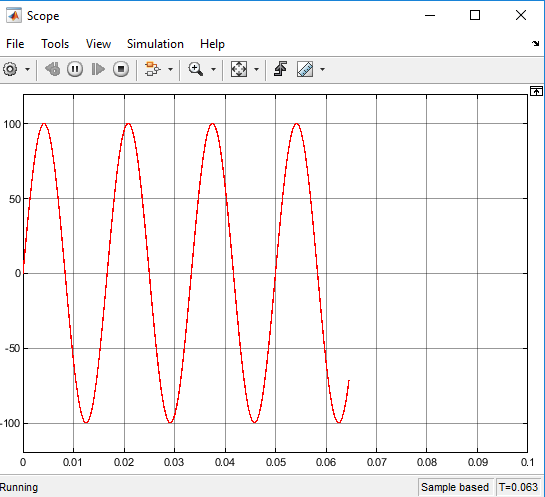Click the dock Scope arrow icon
Image resolution: width=545 pixels, height=497 pixels.
point(535,43)
